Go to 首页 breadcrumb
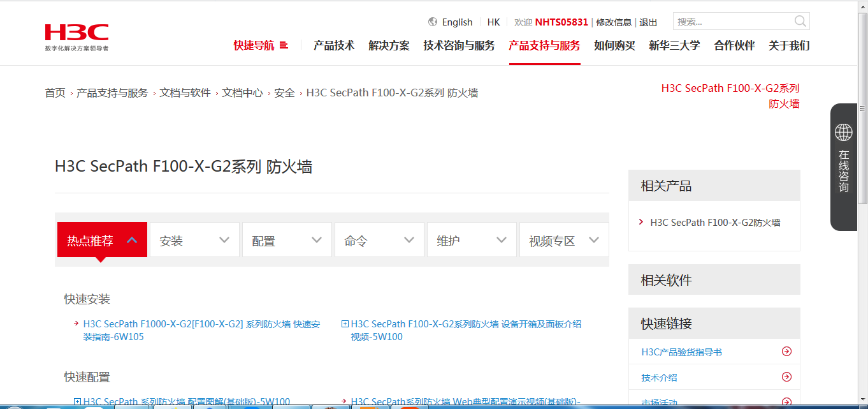This screenshot has width=868, height=409. click(x=55, y=93)
